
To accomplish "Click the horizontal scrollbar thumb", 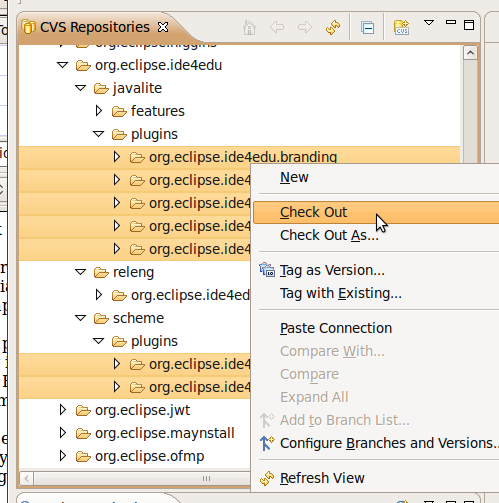I will (x=142, y=479).
